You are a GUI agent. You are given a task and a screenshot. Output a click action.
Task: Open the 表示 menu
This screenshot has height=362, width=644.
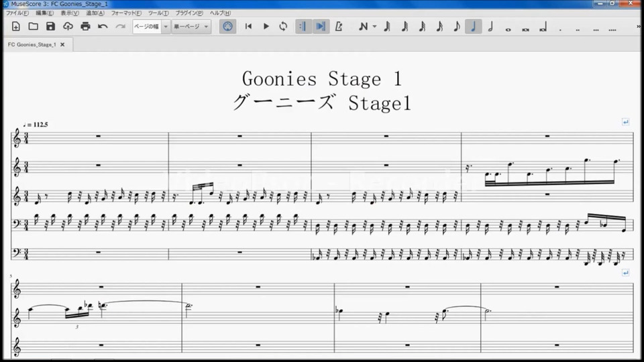click(x=69, y=13)
